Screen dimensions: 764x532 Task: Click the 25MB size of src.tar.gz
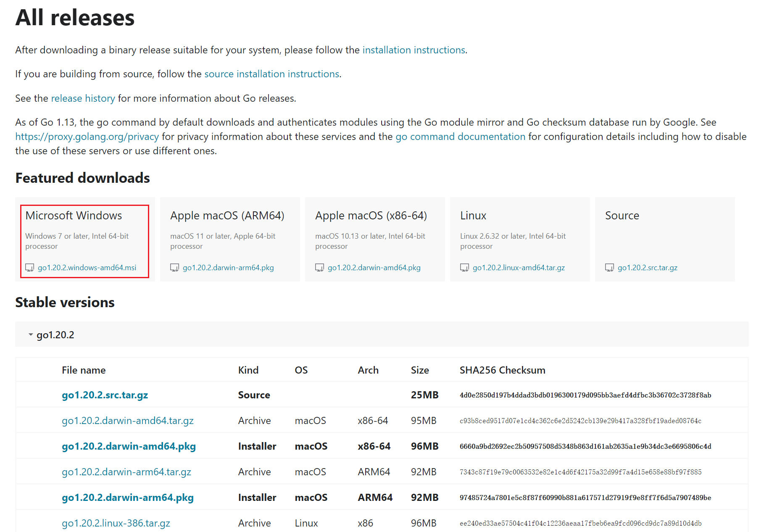coord(424,395)
